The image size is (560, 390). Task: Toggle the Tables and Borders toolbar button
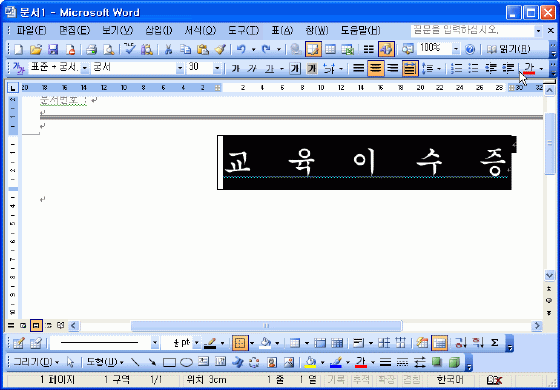tap(313, 49)
